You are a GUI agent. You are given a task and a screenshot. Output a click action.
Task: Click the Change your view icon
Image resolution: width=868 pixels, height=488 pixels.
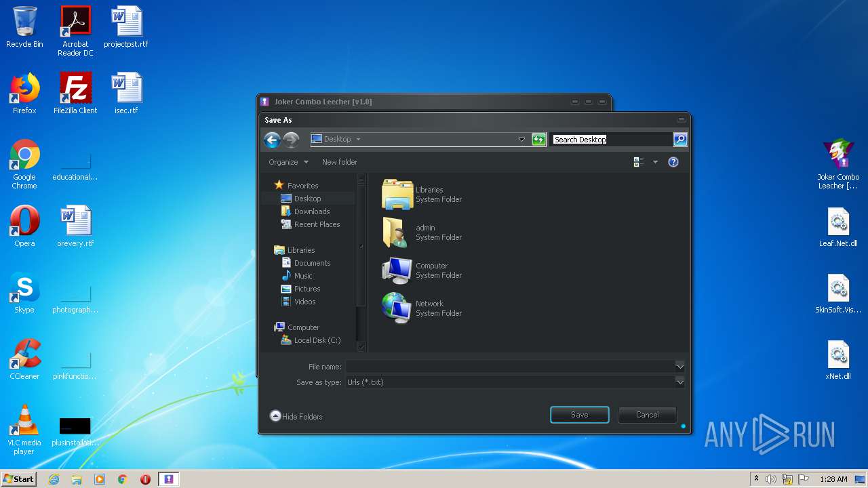[x=638, y=162]
